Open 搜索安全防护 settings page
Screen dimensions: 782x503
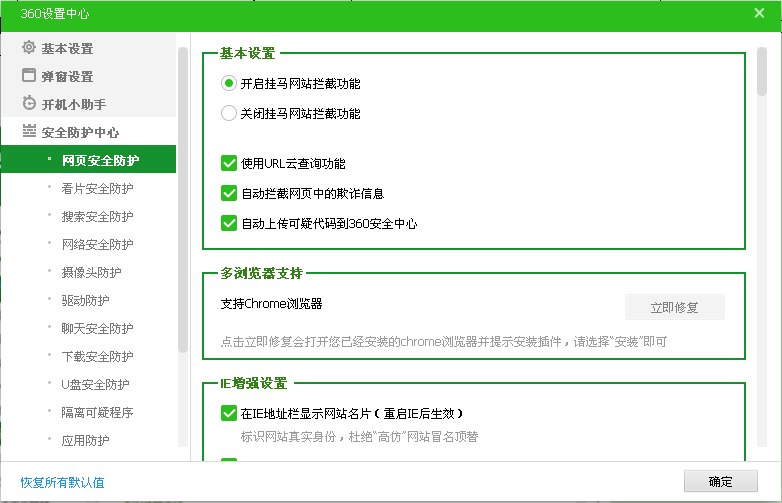point(97,216)
